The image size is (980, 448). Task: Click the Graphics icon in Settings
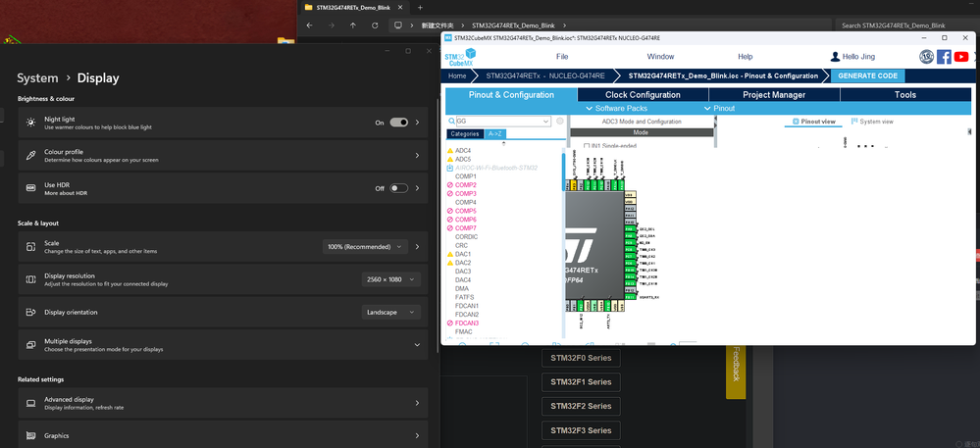30,435
